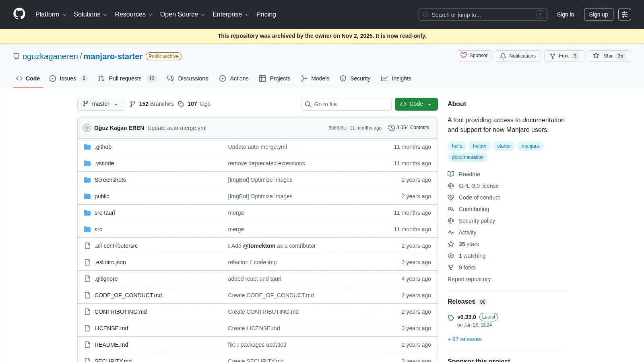Click the Sponsor heart button
This screenshot has width=644, height=362.
(474, 56)
